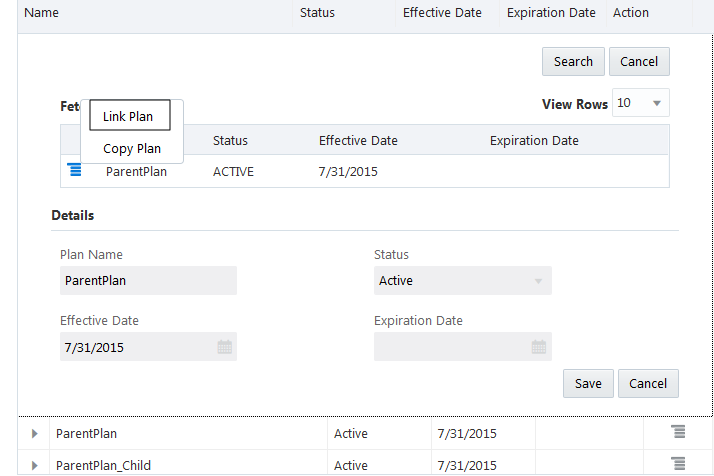
Task: Expand the ParentPlan row
Action: [x=34, y=434]
